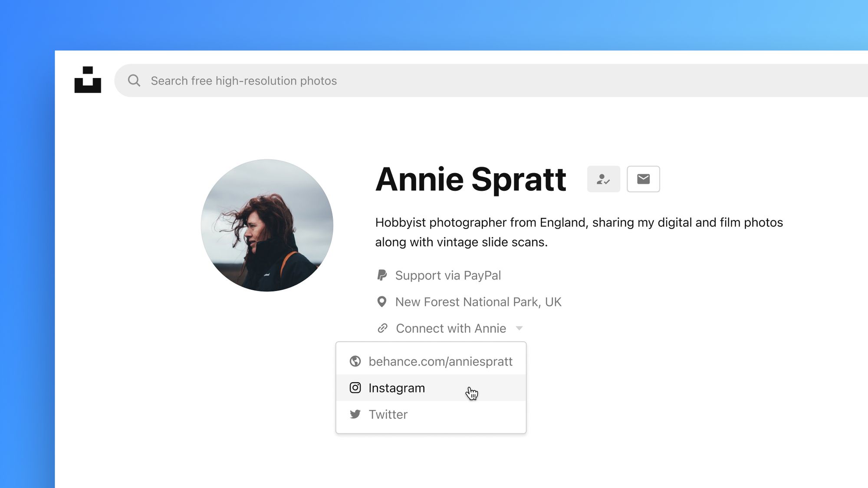Open Annie Spratt's profile photo
Image resolution: width=868 pixels, height=488 pixels.
(x=267, y=225)
